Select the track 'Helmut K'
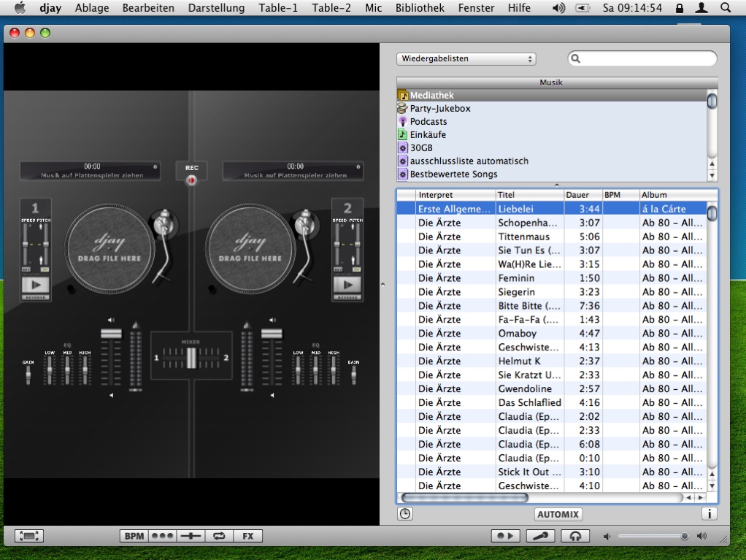Image resolution: width=746 pixels, height=560 pixels. coord(552,361)
